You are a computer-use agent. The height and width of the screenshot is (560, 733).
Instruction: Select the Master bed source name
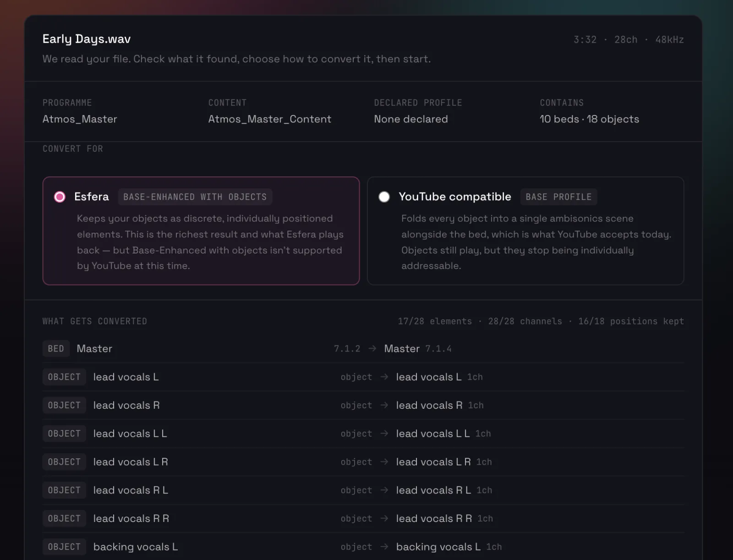point(94,349)
